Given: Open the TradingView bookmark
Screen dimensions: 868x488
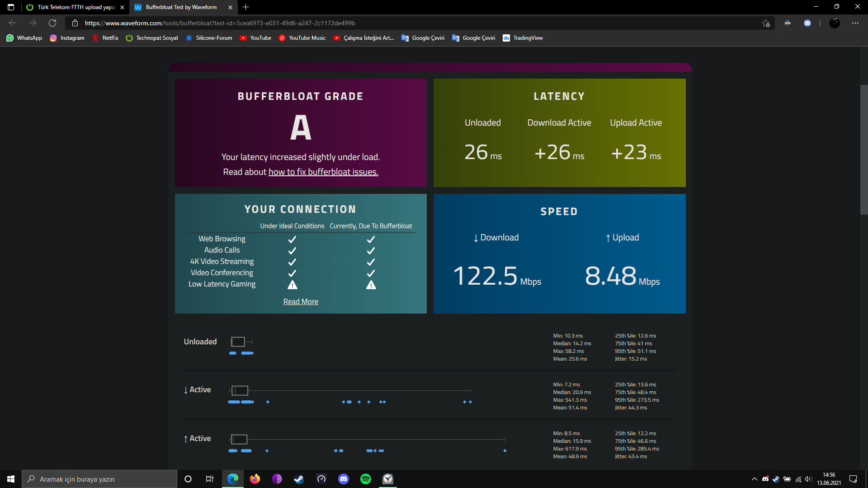Looking at the screenshot, I should tap(523, 38).
